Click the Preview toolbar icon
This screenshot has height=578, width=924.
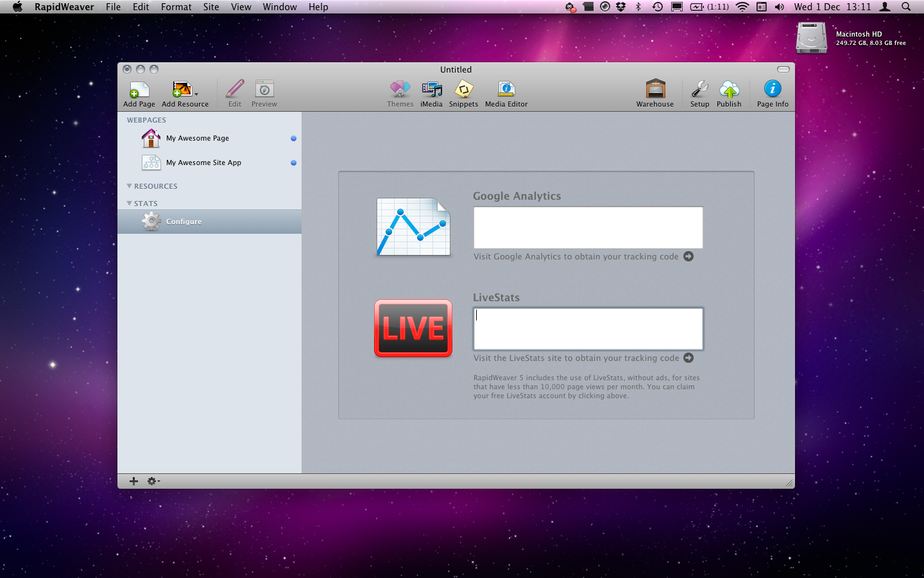[264, 89]
